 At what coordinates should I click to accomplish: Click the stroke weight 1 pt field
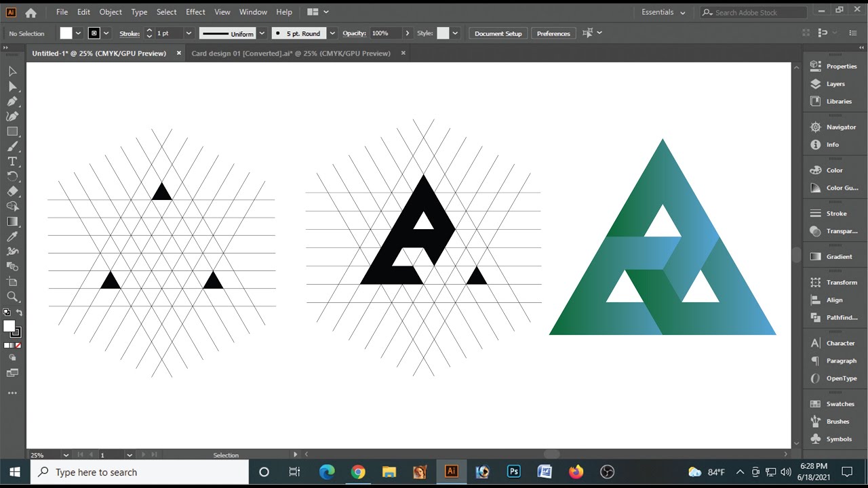pyautogui.click(x=169, y=33)
